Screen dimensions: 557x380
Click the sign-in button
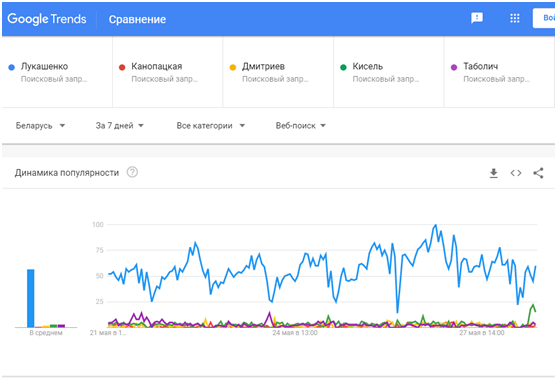pos(544,18)
